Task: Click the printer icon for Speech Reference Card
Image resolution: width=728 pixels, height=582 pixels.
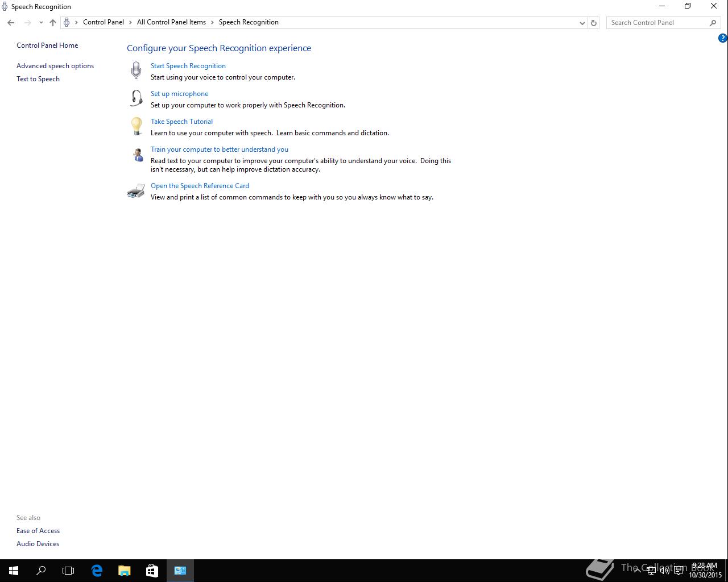Action: [136, 191]
